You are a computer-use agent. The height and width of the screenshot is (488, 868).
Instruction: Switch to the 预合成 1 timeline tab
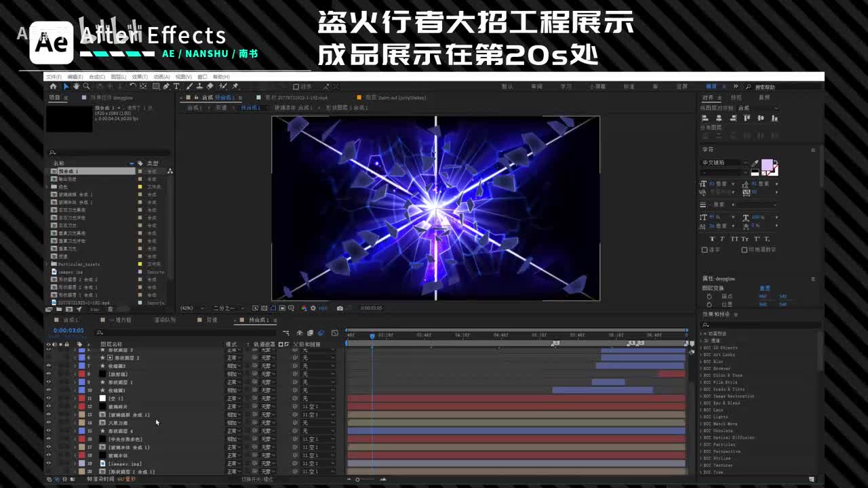(259, 320)
